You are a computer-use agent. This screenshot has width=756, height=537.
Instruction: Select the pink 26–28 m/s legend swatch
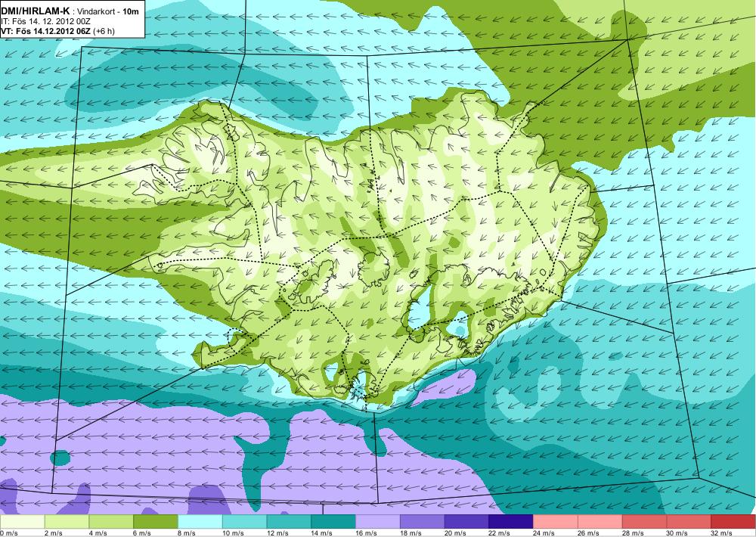click(600, 522)
